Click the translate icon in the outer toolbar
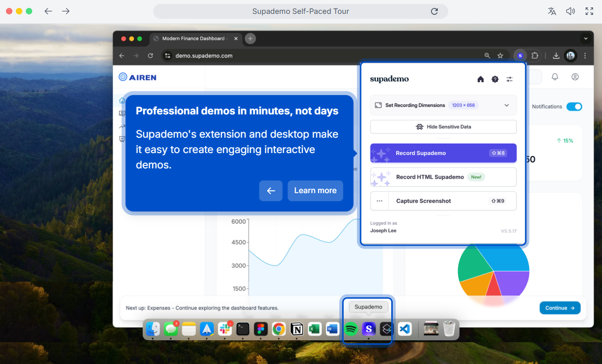 click(x=552, y=11)
